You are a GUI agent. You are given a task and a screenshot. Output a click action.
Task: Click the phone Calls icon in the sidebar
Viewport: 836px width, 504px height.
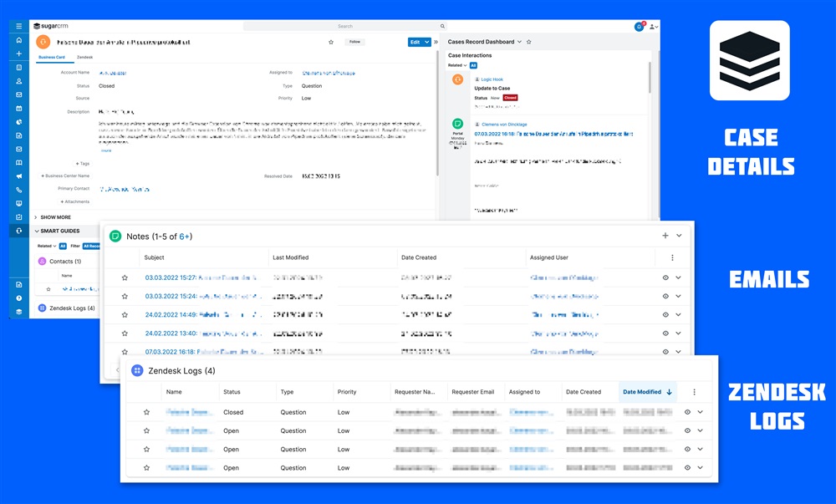(18, 190)
